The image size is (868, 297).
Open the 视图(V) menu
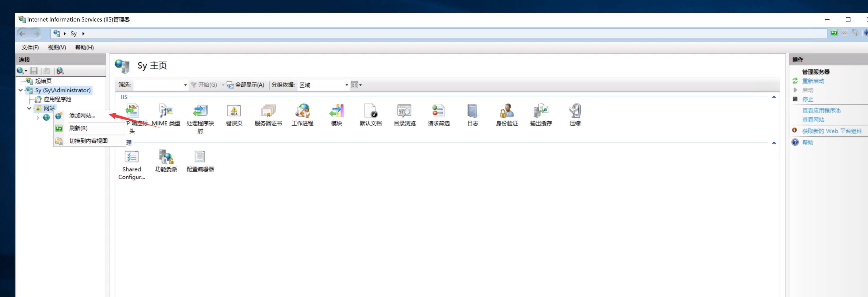(57, 48)
